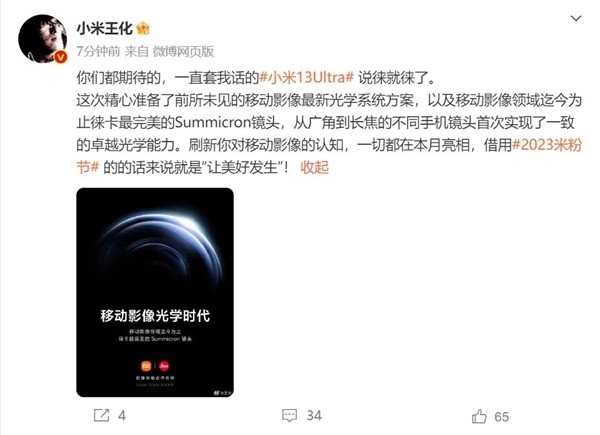The height and width of the screenshot is (435, 600).
Task: Click the 小米王化 profile avatar
Action: point(42,39)
